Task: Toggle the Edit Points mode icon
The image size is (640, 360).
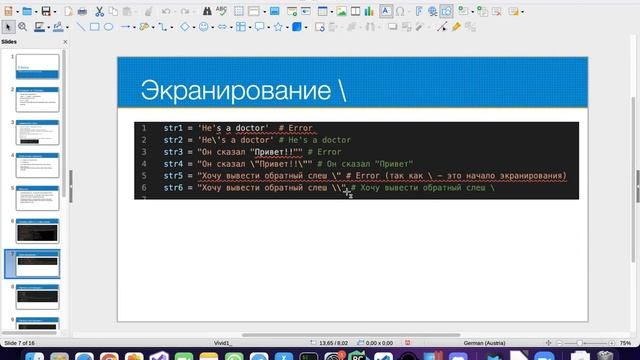Action: pos(442,27)
